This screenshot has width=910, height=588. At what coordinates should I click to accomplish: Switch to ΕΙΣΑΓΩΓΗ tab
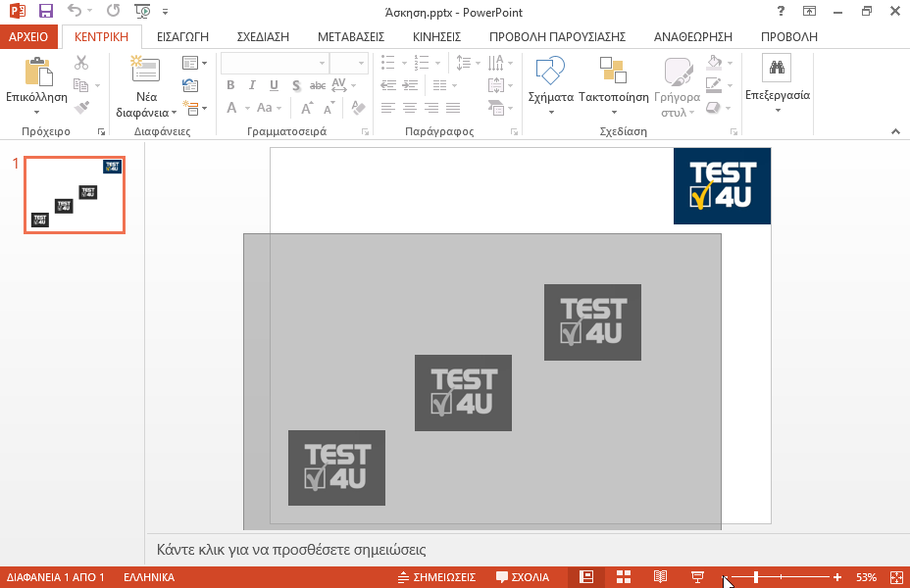(182, 36)
